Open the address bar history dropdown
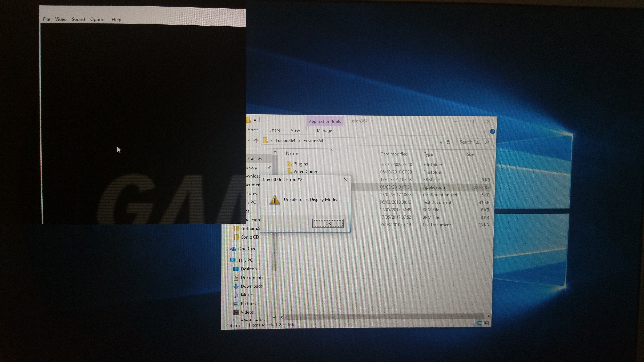The image size is (644, 362). 441,142
